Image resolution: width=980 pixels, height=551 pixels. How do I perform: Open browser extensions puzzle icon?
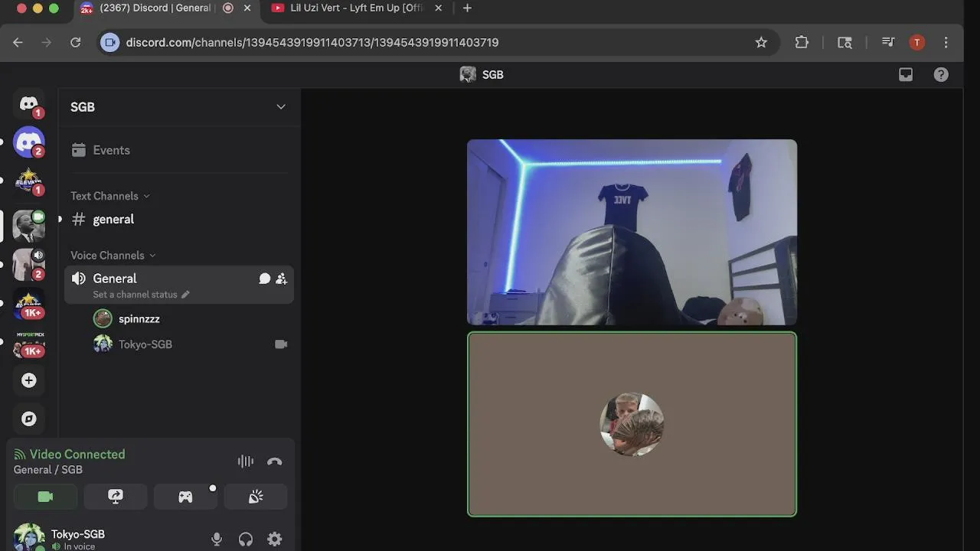click(x=802, y=43)
